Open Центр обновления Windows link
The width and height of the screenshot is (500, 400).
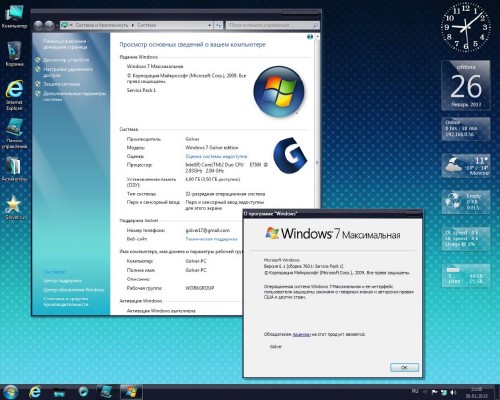[74, 290]
